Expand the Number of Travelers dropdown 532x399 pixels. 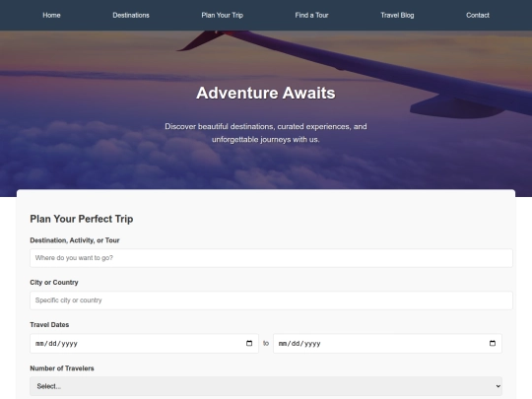pyautogui.click(x=266, y=386)
